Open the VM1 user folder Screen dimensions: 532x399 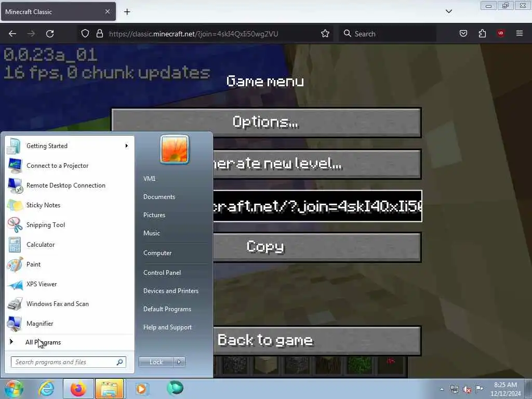click(x=149, y=179)
